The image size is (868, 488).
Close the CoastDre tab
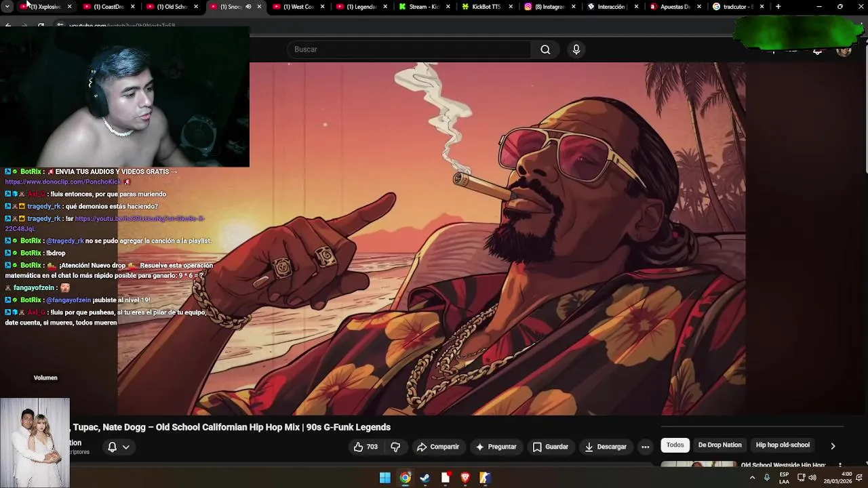[x=132, y=7]
